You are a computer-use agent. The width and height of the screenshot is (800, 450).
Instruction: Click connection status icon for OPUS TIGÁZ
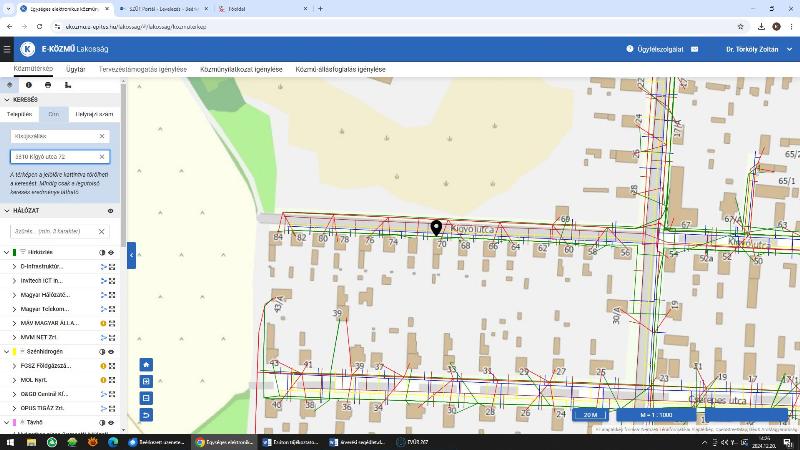point(104,408)
